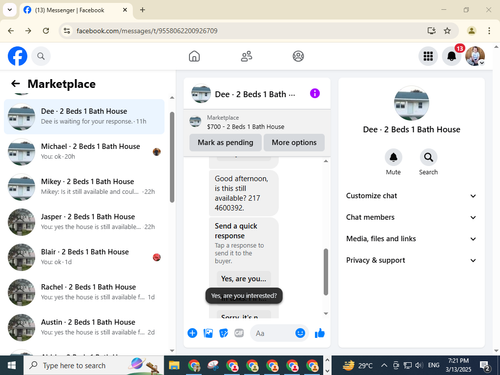
Task: Open taskbar notification center icon
Action: [484, 366]
